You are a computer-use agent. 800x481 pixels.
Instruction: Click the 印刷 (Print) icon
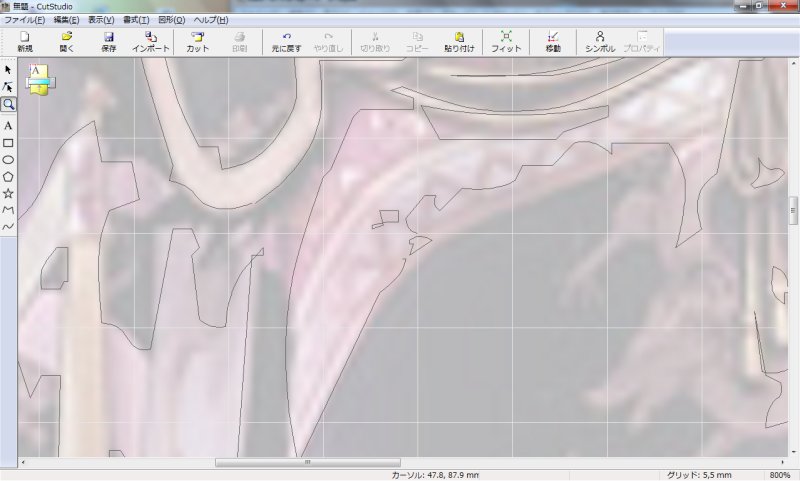coord(239,42)
